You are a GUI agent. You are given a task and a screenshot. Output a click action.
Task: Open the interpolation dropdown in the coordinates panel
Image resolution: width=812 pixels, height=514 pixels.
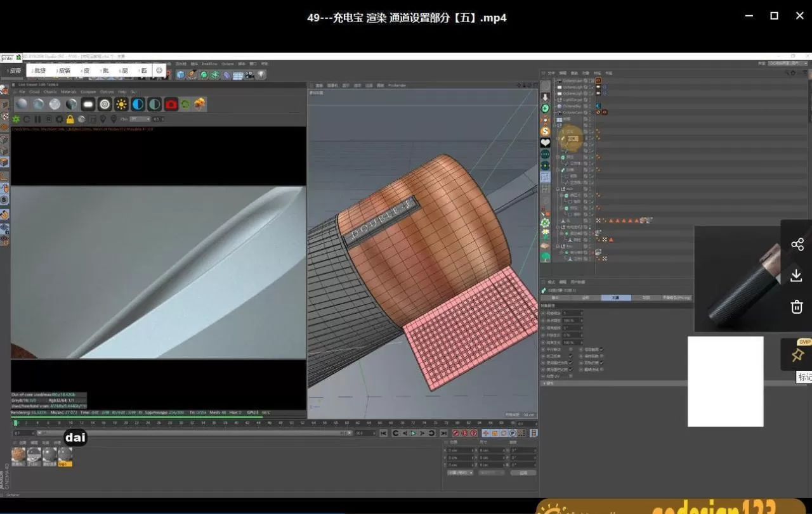point(461,473)
